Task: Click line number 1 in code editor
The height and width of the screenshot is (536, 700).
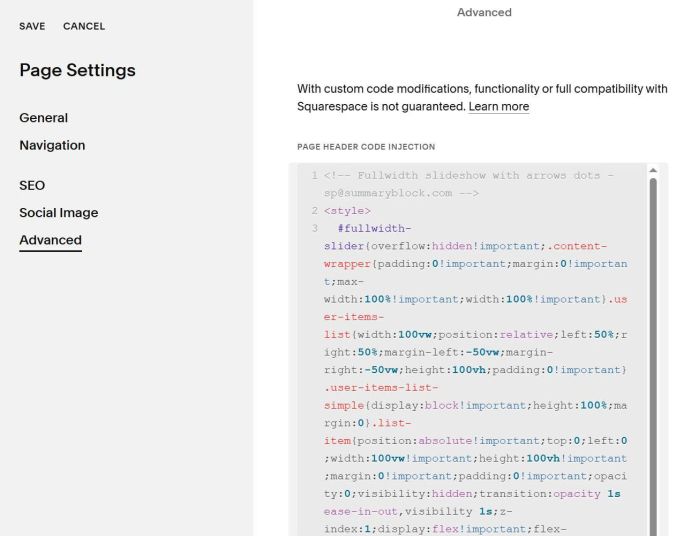Action: coord(314,176)
